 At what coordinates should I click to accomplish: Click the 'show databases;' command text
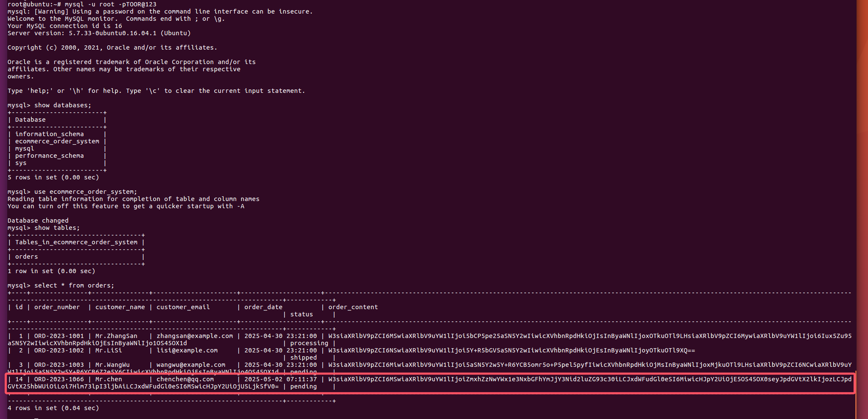point(63,105)
